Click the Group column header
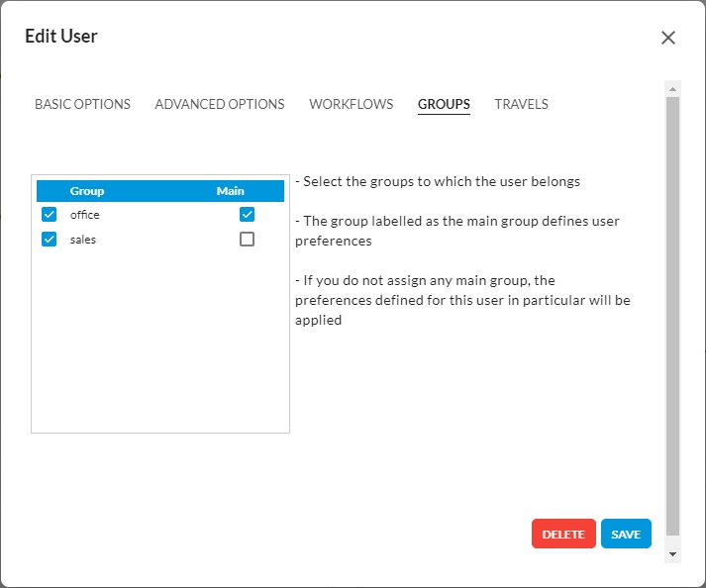This screenshot has height=588, width=706. (87, 191)
